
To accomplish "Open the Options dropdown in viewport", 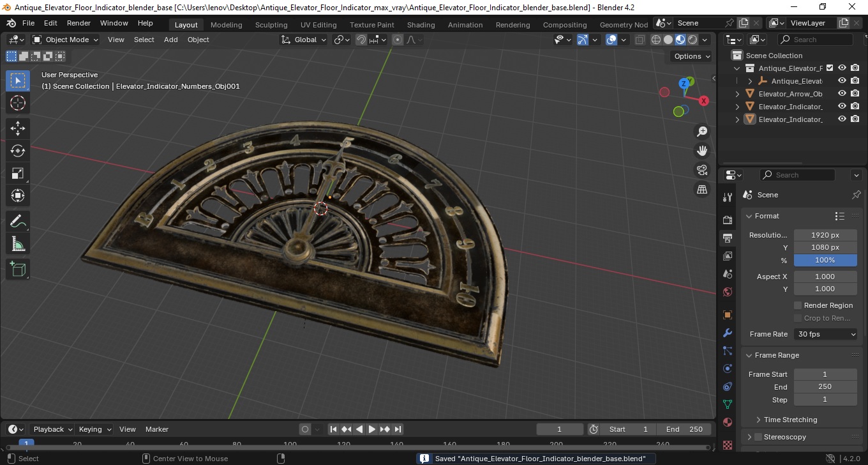I will coord(692,56).
